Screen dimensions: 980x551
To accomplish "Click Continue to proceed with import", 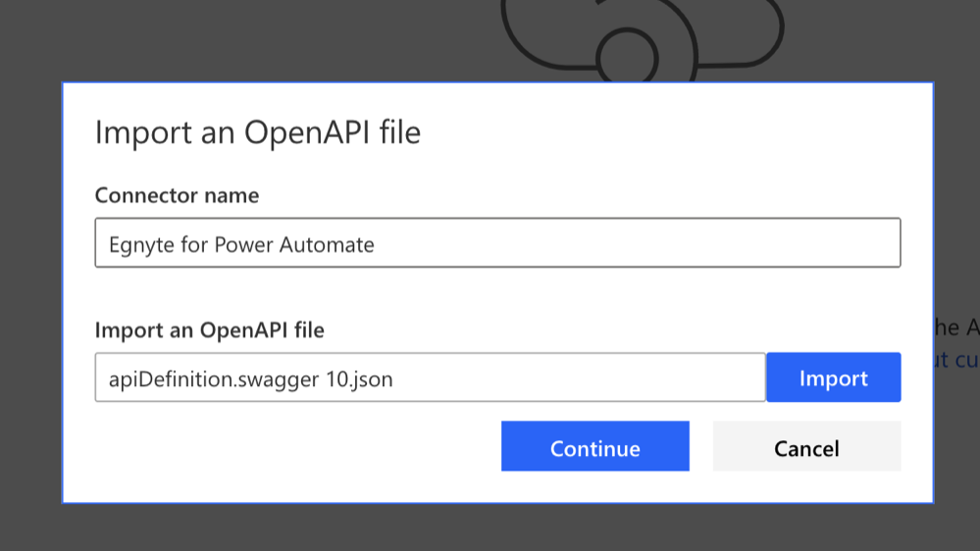I will coord(595,446).
